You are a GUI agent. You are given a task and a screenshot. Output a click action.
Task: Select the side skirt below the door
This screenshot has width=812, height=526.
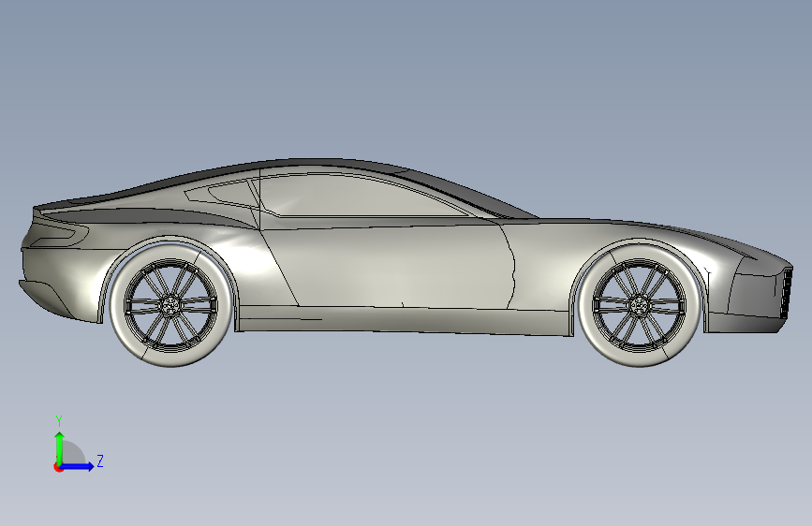(404, 320)
